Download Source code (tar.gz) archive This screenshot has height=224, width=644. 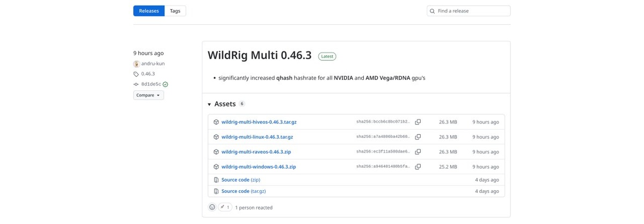[x=243, y=191]
